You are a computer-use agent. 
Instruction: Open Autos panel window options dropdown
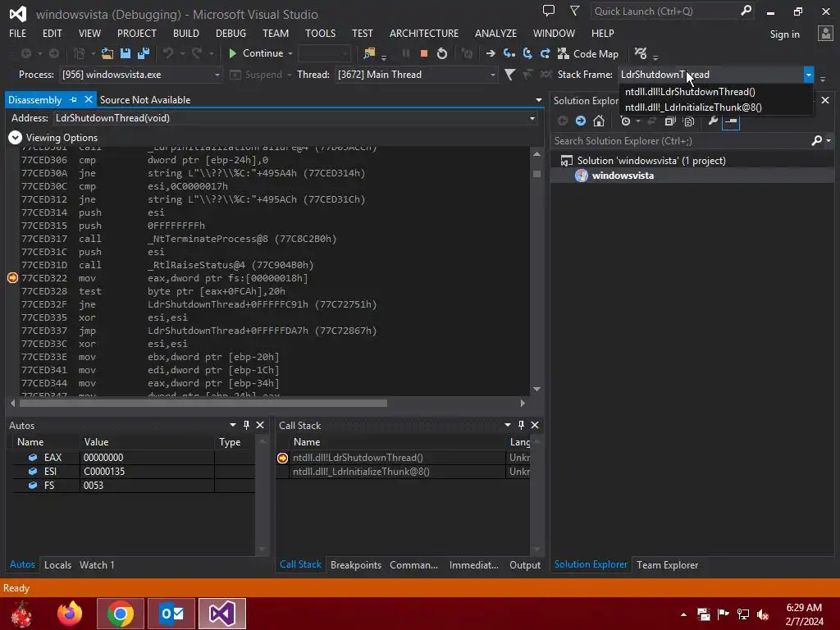(x=233, y=425)
